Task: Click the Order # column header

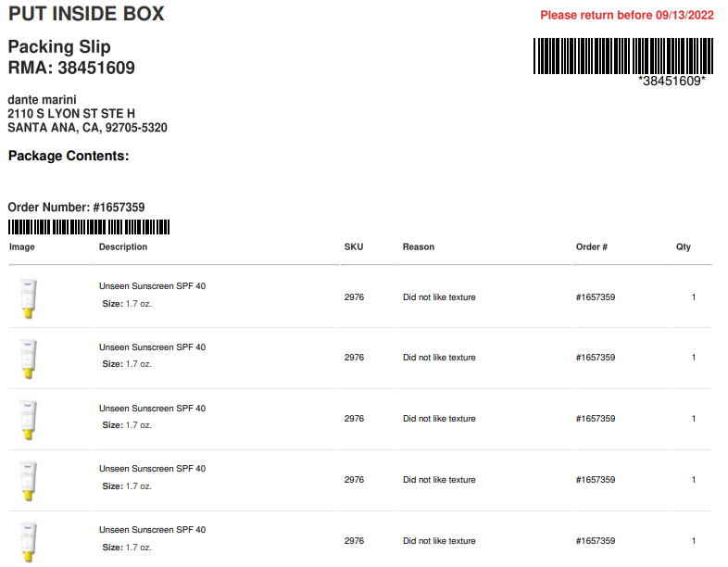Action: point(592,247)
